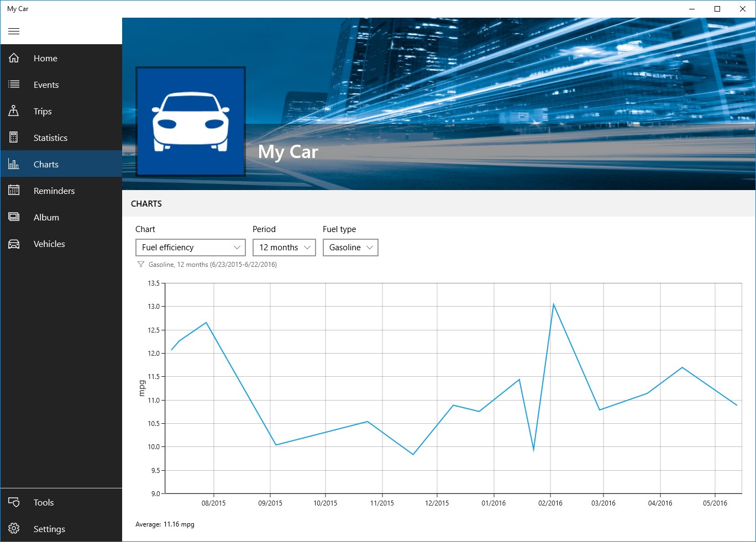Click the filter funnel icon below the dropdowns

click(141, 265)
